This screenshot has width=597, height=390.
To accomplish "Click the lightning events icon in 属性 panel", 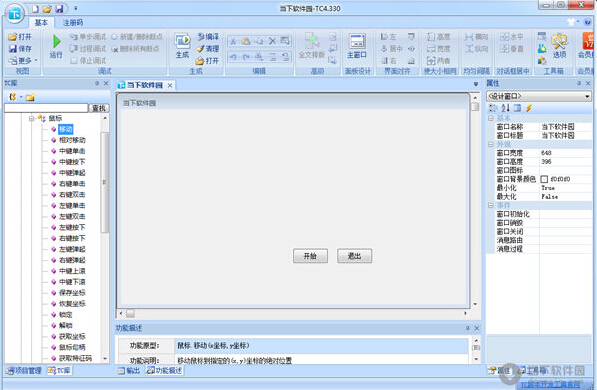I will click(x=529, y=108).
